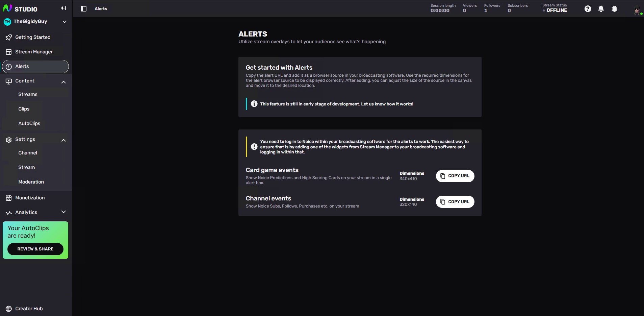Viewport: 644px width, 316px height.
Task: Click the info icon in early-stage notice
Action: pos(254,104)
